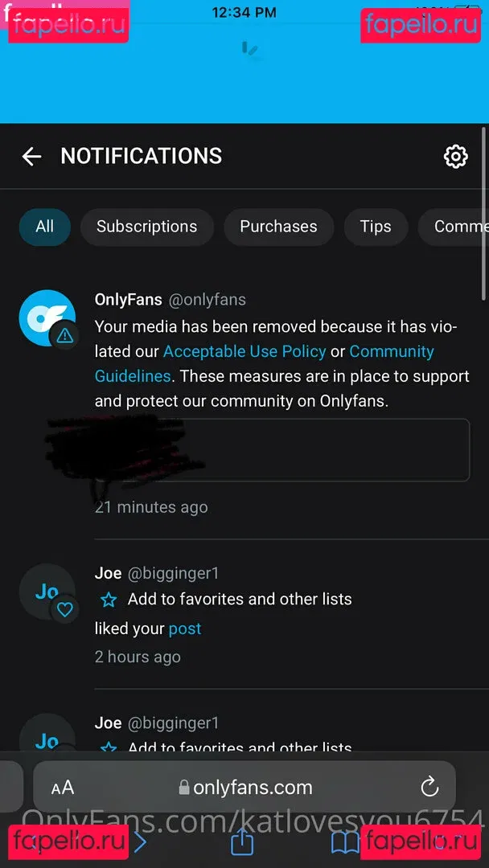The height and width of the screenshot is (868, 489).
Task: Go back using the Notifications arrow
Action: [x=31, y=157]
